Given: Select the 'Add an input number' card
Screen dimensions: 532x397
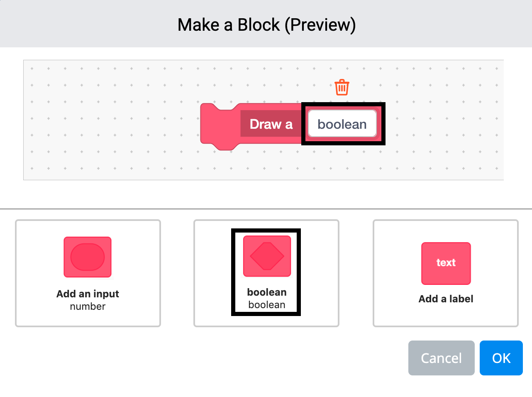Looking at the screenshot, I should [x=88, y=273].
